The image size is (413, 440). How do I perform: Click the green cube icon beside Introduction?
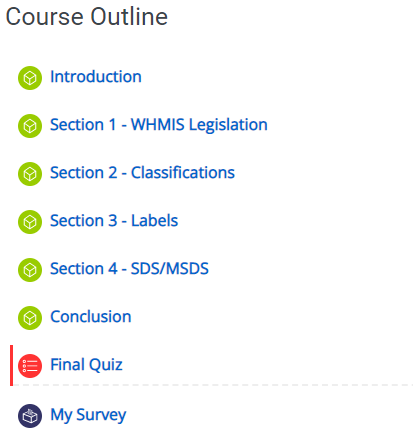tap(30, 78)
